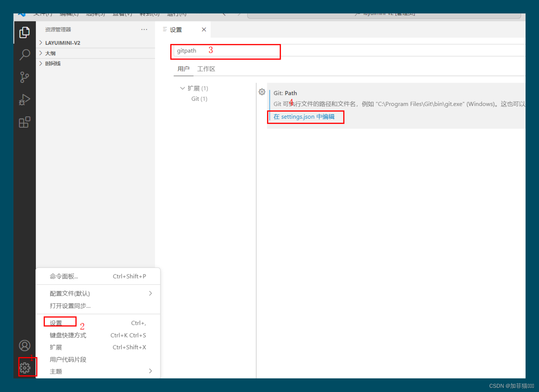The width and height of the screenshot is (539, 392).
Task: Switch to the 用户 settings tab
Action: point(183,69)
